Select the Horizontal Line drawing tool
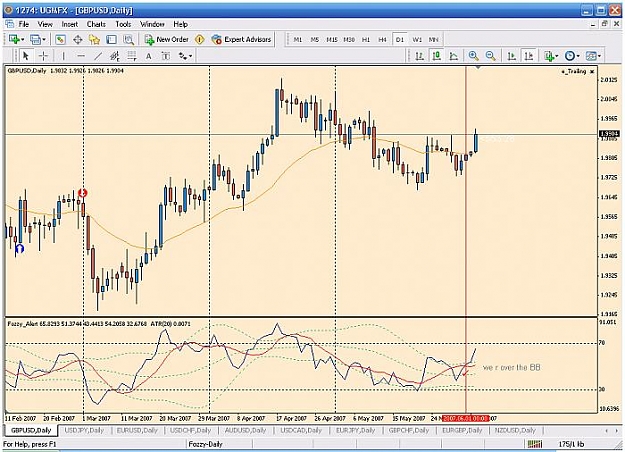This screenshot has height=452, width=625. pyautogui.click(x=81, y=56)
